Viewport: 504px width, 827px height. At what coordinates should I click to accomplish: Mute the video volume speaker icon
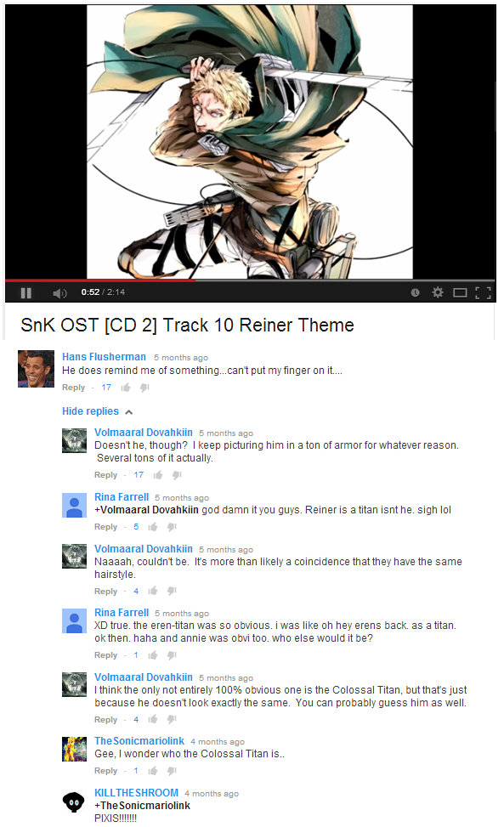(x=59, y=292)
